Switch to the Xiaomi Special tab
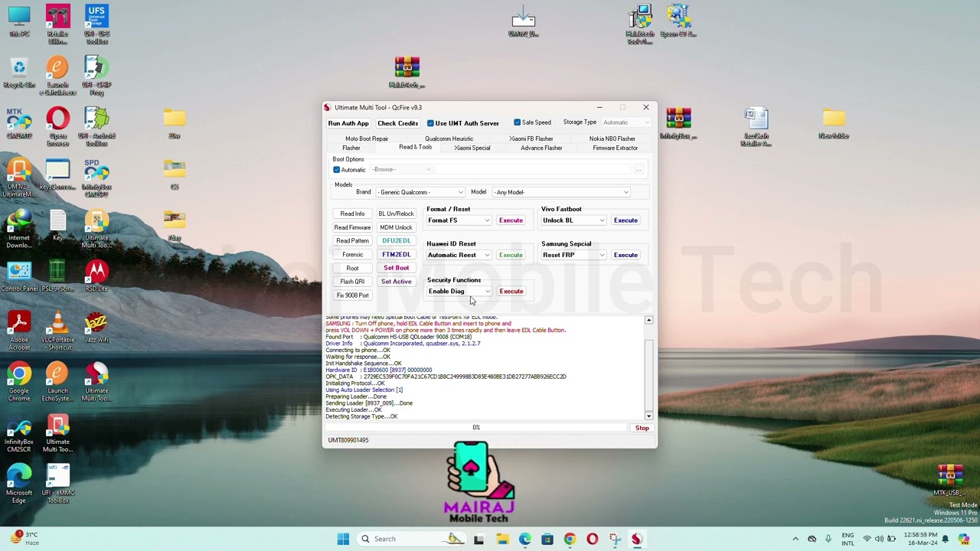 click(x=472, y=148)
